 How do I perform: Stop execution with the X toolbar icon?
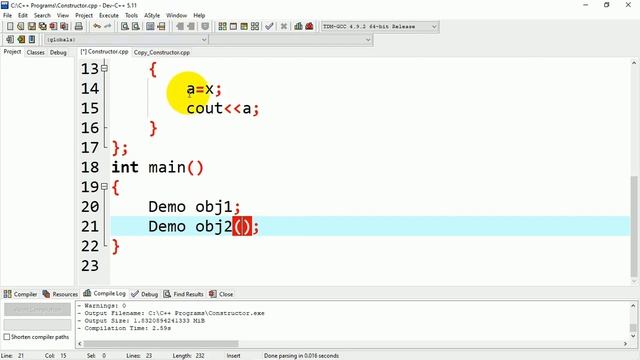click(284, 27)
